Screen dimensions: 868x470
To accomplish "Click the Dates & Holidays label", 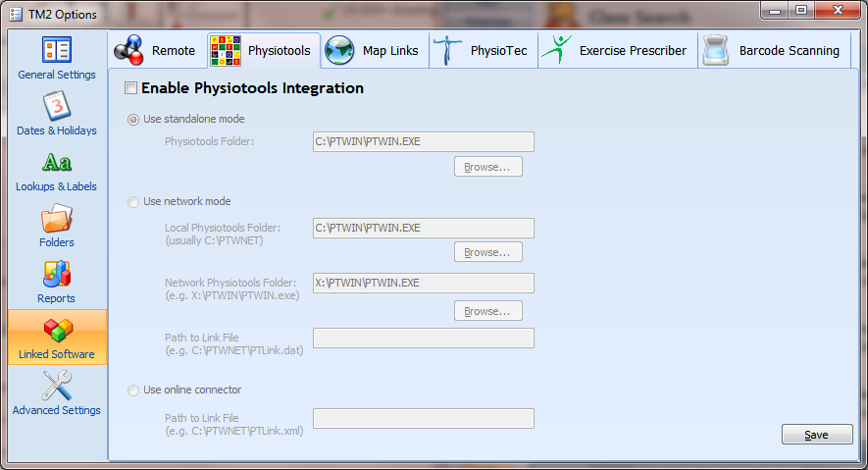I will [57, 131].
